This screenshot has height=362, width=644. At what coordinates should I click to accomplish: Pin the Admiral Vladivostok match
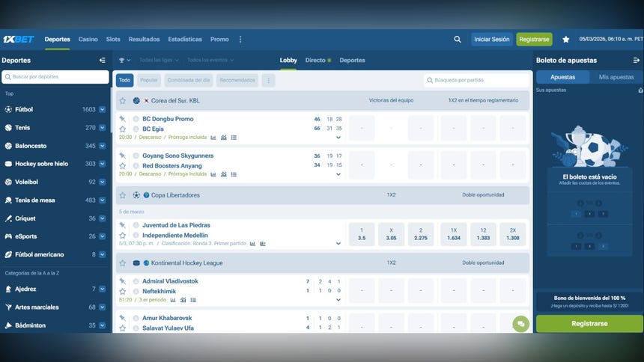coord(122,281)
